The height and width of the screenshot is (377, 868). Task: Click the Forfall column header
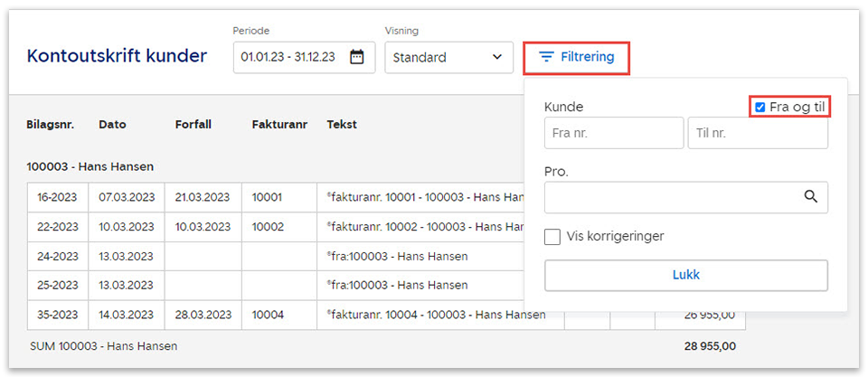tap(193, 125)
